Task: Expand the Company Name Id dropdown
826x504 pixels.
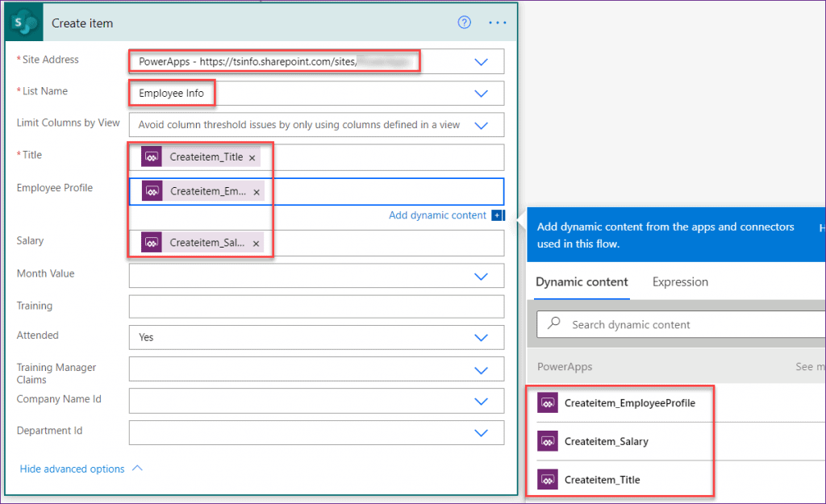Action: coord(481,402)
